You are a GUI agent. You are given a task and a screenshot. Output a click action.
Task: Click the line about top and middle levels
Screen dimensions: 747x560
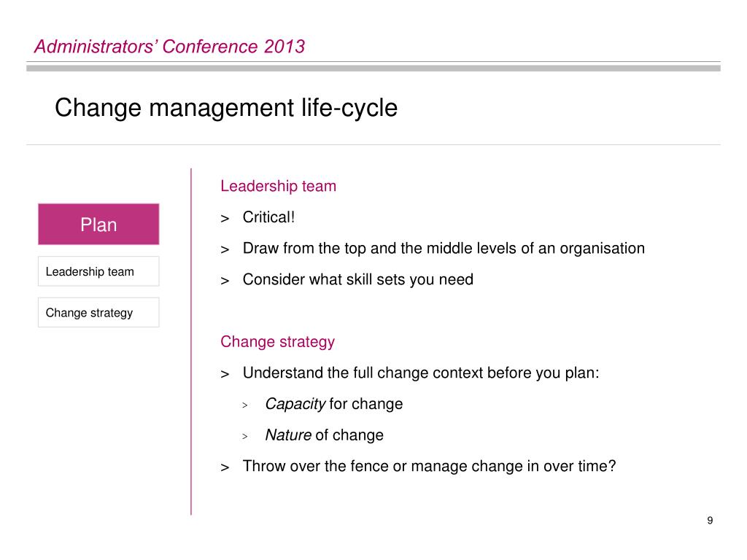pos(444,249)
